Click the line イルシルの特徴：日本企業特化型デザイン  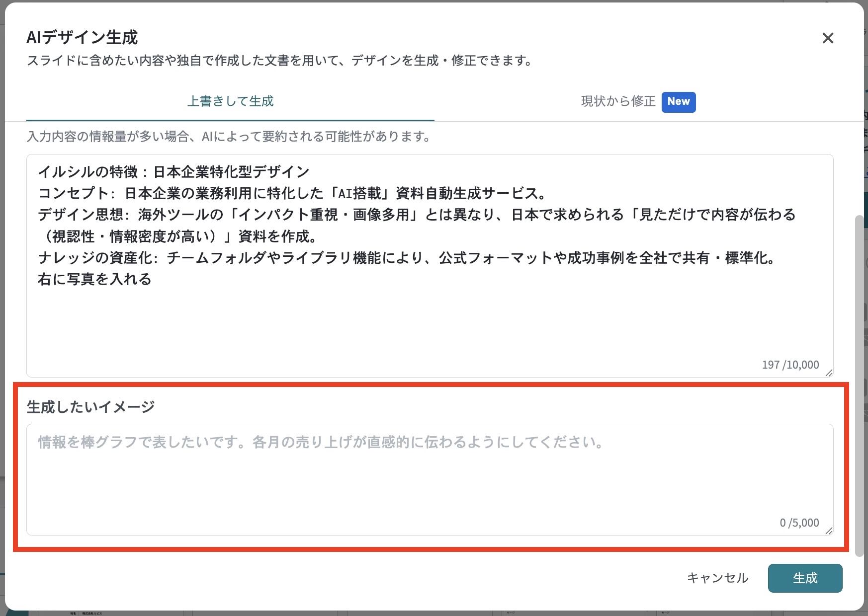click(x=174, y=172)
